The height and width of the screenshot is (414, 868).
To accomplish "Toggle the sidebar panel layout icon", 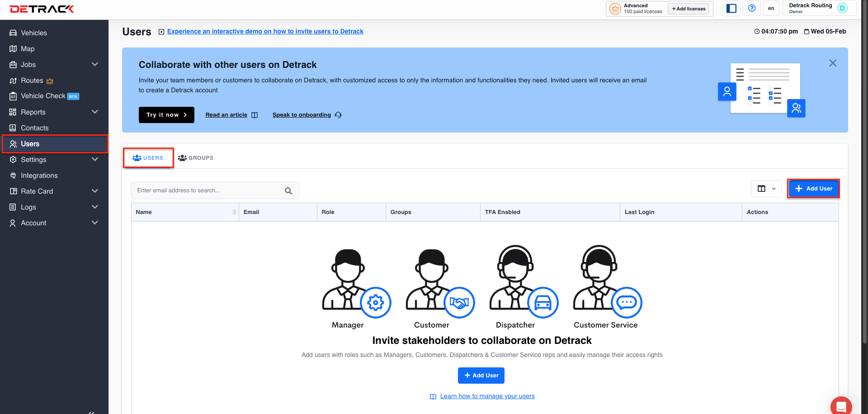I will click(731, 8).
